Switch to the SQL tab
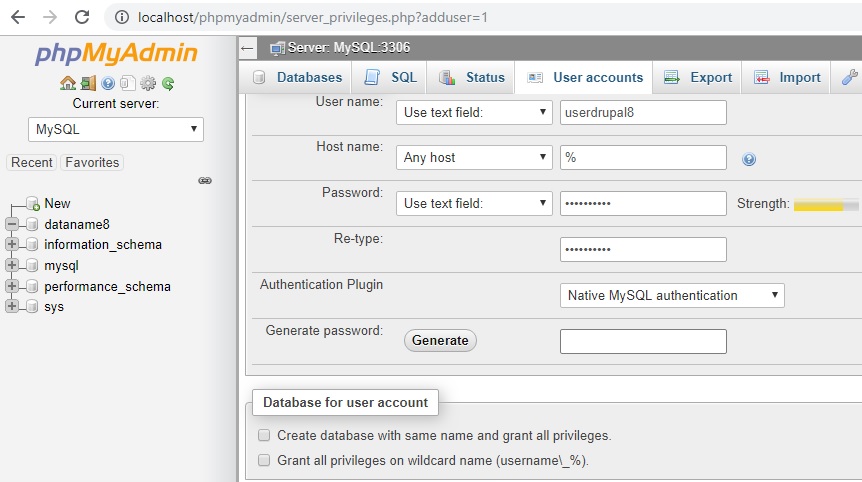862x482 pixels. (390, 77)
